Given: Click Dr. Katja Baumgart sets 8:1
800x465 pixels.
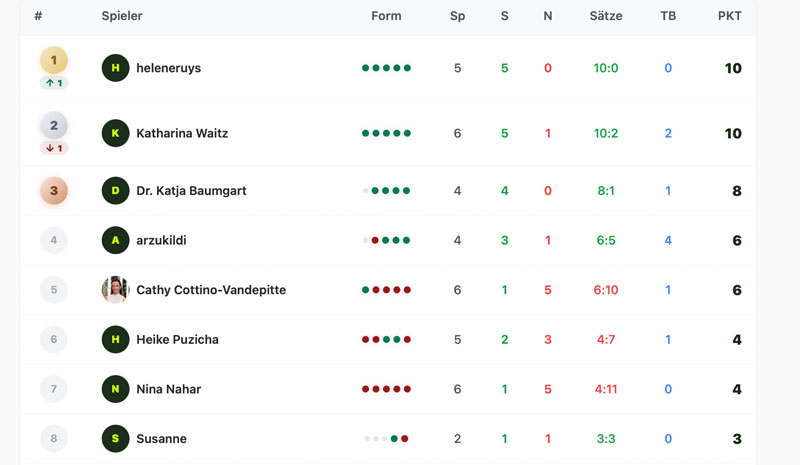Looking at the screenshot, I should [606, 191].
